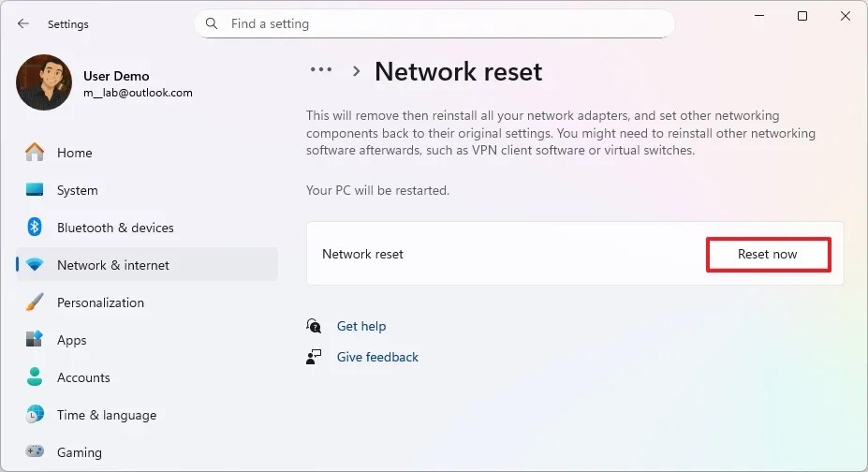Click the Bluetooth icon in the sidebar

(x=35, y=227)
